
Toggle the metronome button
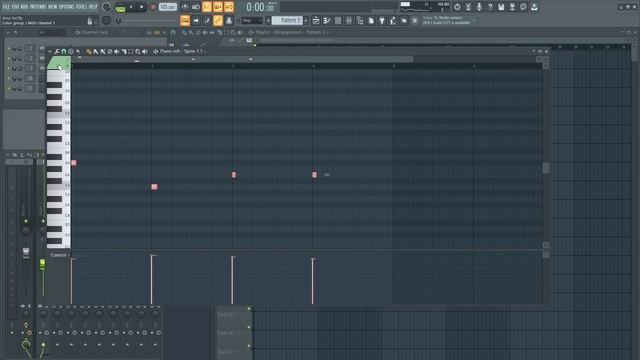tap(185, 7)
